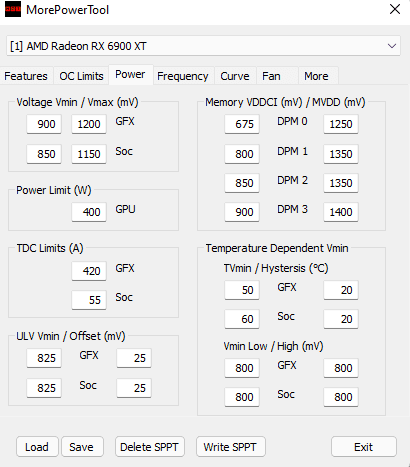Click the DPM 3 MVDD field (1400)
Image resolution: width=410 pixels, height=467 pixels.
point(341,212)
